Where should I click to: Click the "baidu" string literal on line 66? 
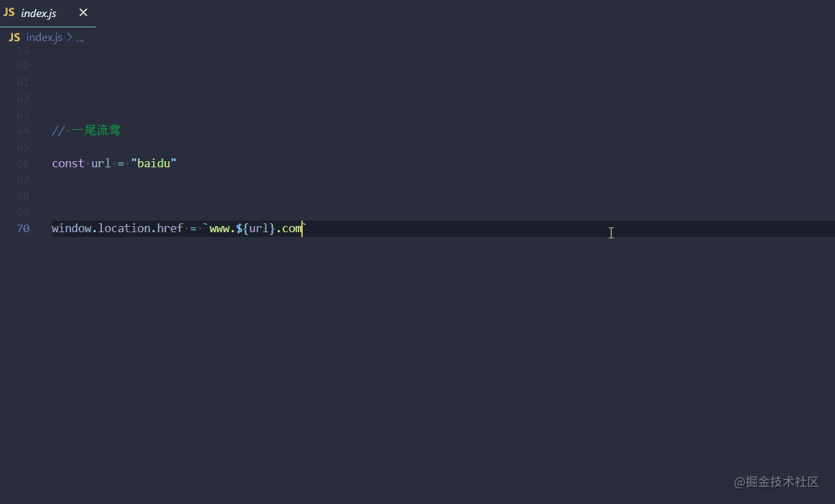tap(153, 163)
